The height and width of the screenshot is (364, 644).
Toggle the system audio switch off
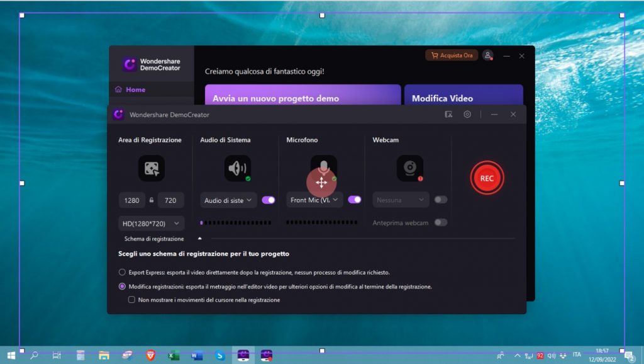pyautogui.click(x=269, y=200)
